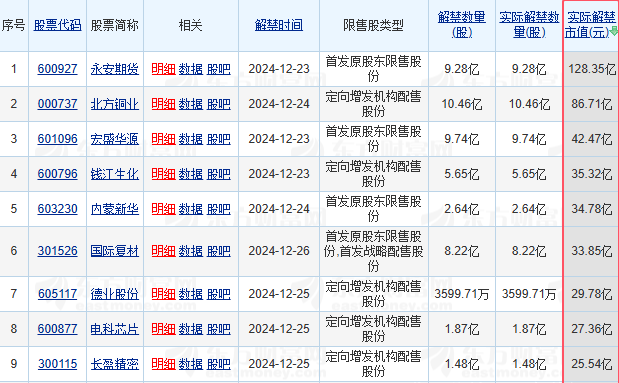Open stock code 300115
Image resolution: width=619 pixels, height=383 pixels.
click(x=58, y=364)
